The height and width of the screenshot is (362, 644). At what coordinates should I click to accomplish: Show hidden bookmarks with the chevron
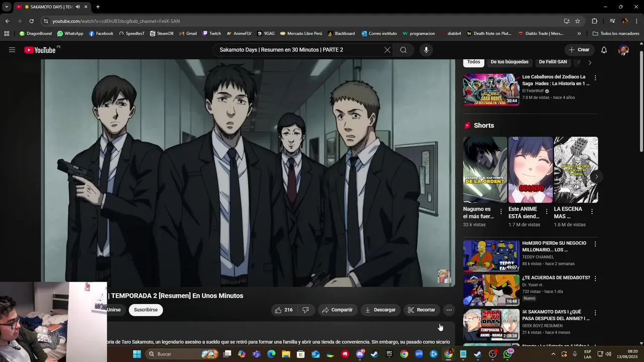579,34
